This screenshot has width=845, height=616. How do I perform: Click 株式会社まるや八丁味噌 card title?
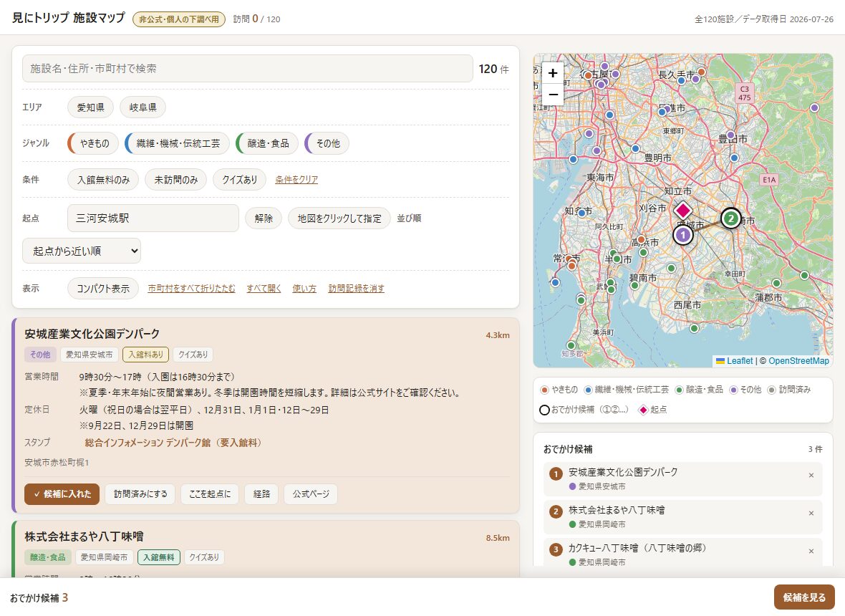pos(84,536)
